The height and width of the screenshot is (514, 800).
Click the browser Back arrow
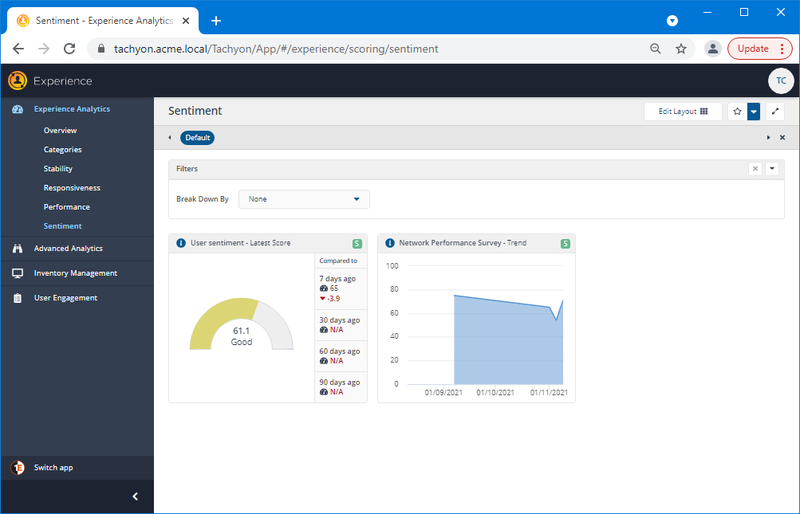pos(18,48)
